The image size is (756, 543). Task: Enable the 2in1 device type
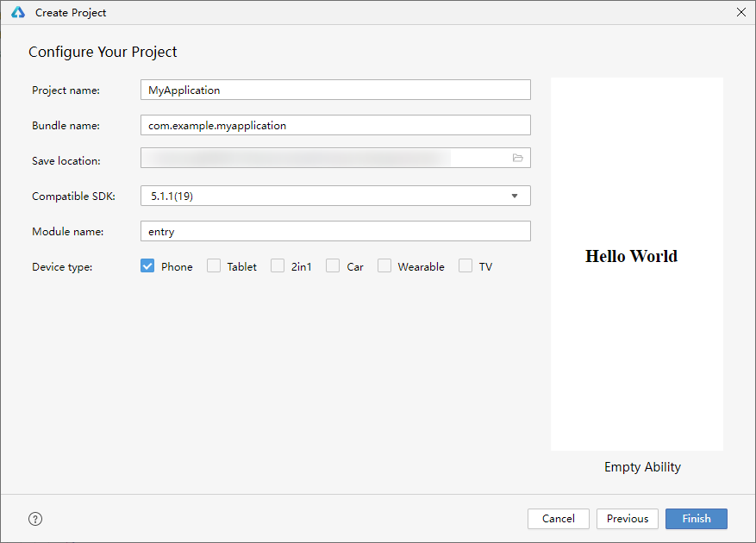(x=278, y=265)
